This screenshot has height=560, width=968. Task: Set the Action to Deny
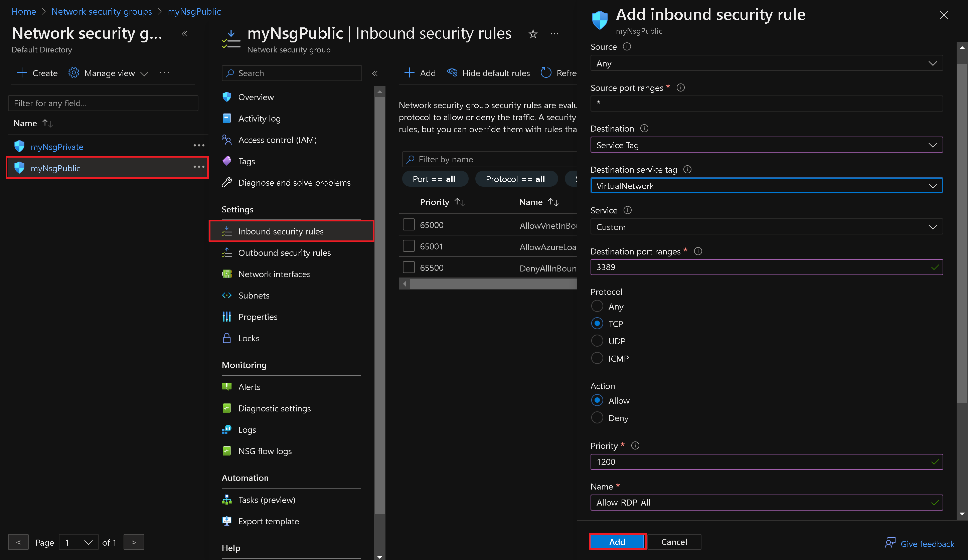pyautogui.click(x=597, y=418)
